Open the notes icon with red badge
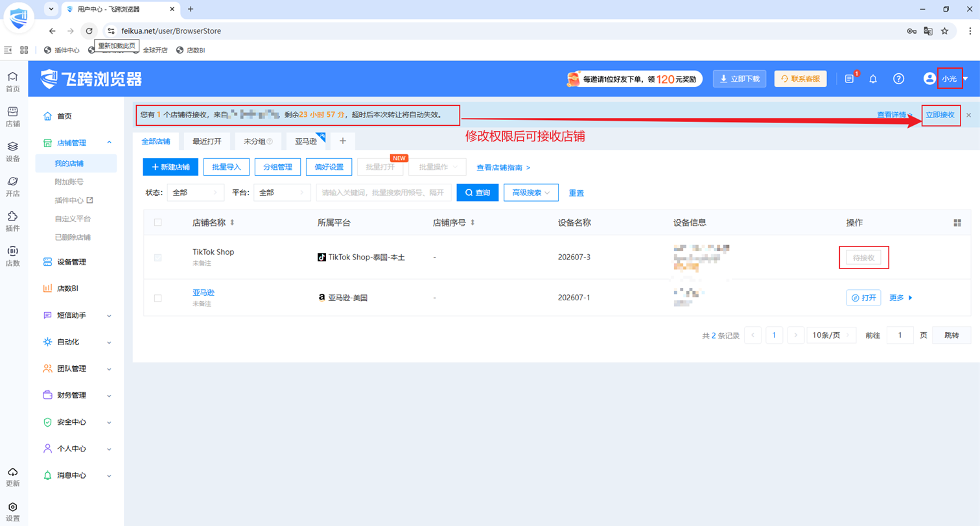This screenshot has height=526, width=980. [x=850, y=78]
